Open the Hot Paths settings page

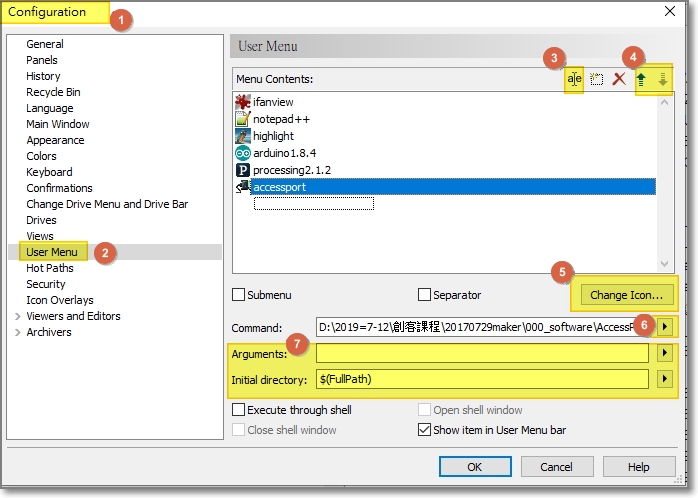(x=49, y=268)
